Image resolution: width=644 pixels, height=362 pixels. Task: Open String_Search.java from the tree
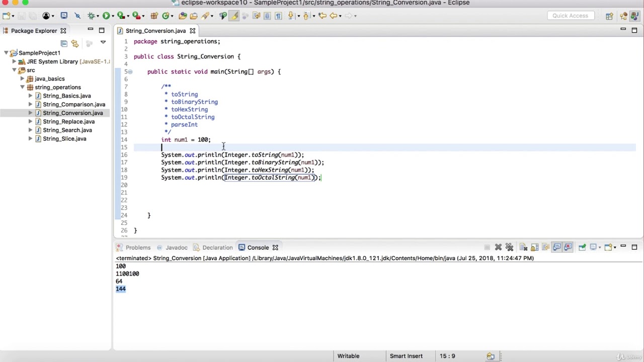tap(67, 130)
